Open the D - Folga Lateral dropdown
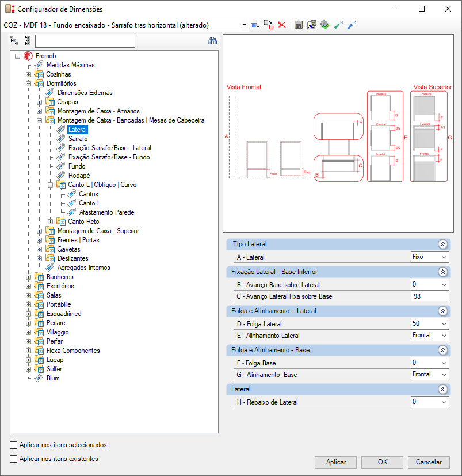 444,324
